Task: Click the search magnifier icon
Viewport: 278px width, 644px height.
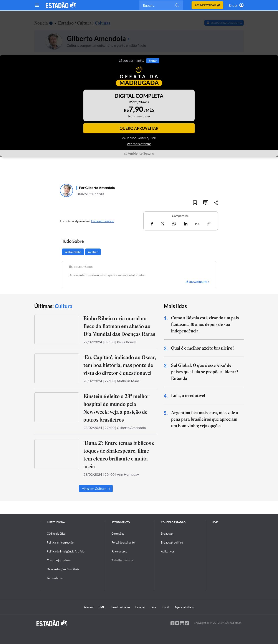Action: click(x=177, y=5)
